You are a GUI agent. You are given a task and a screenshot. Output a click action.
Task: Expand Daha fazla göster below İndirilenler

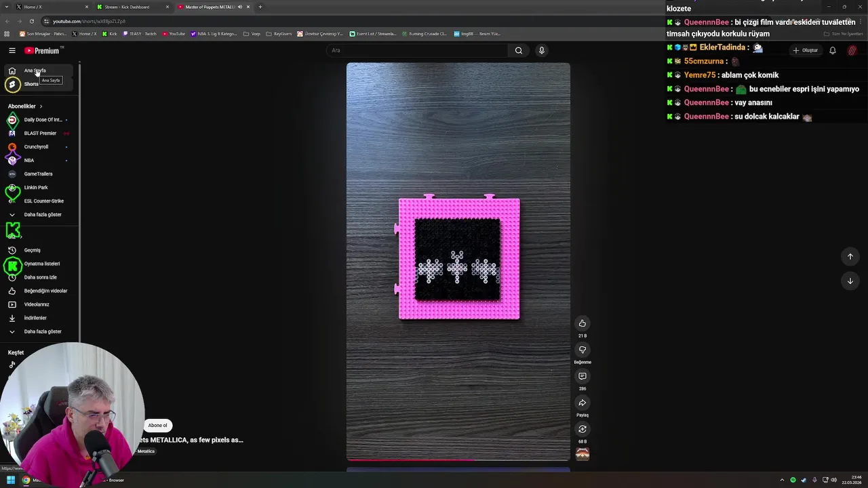39,331
